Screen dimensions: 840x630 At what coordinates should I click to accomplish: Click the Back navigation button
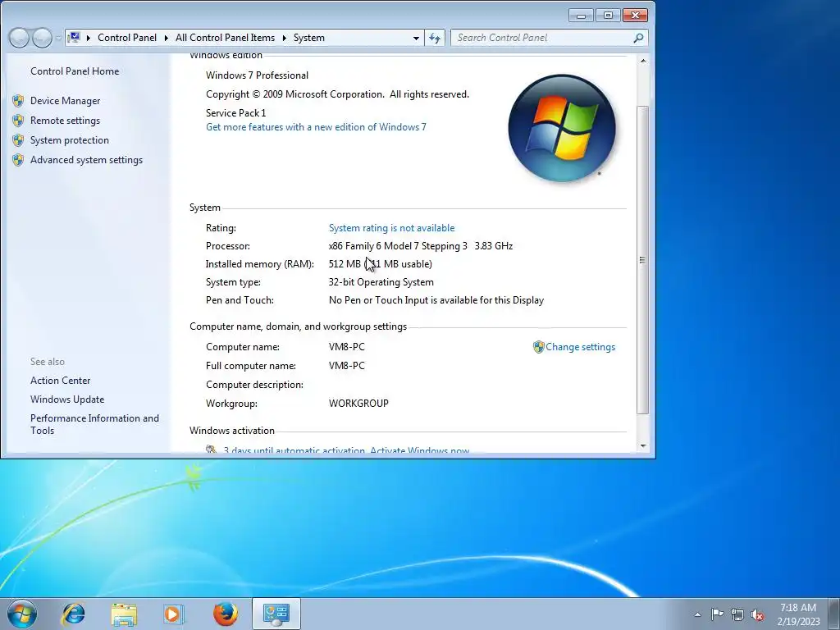19,38
